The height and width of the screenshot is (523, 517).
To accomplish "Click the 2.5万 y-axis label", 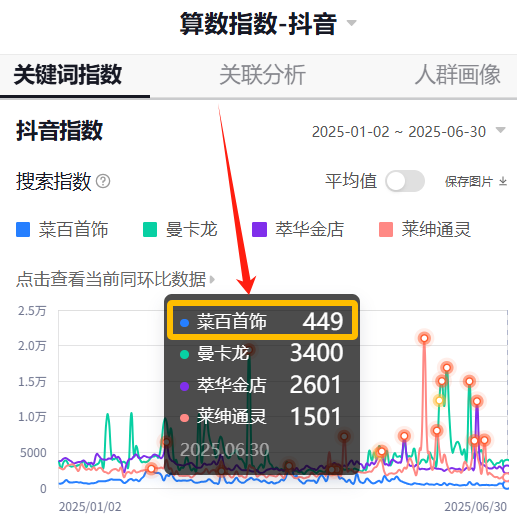I will pyautogui.click(x=32, y=311).
